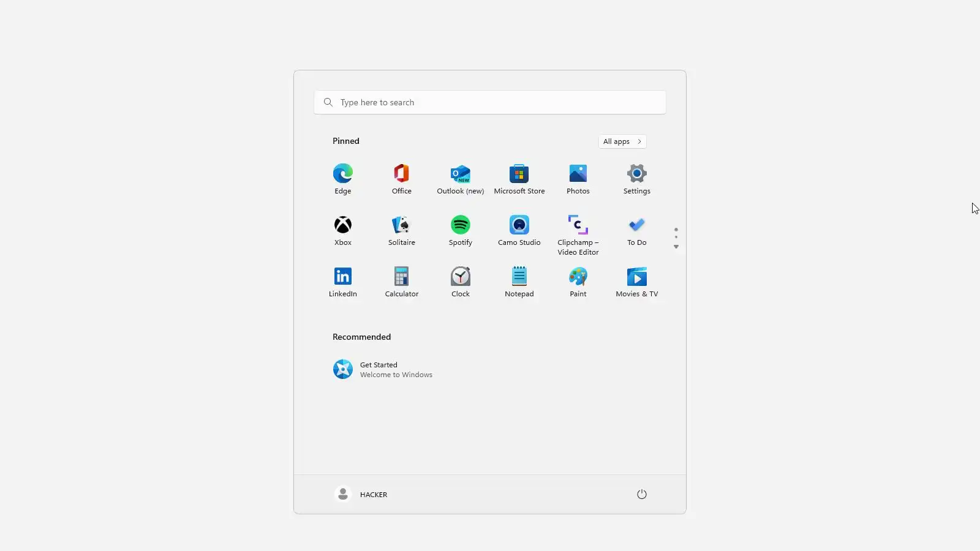Launch Movies & TV
980x551 pixels.
(x=637, y=282)
